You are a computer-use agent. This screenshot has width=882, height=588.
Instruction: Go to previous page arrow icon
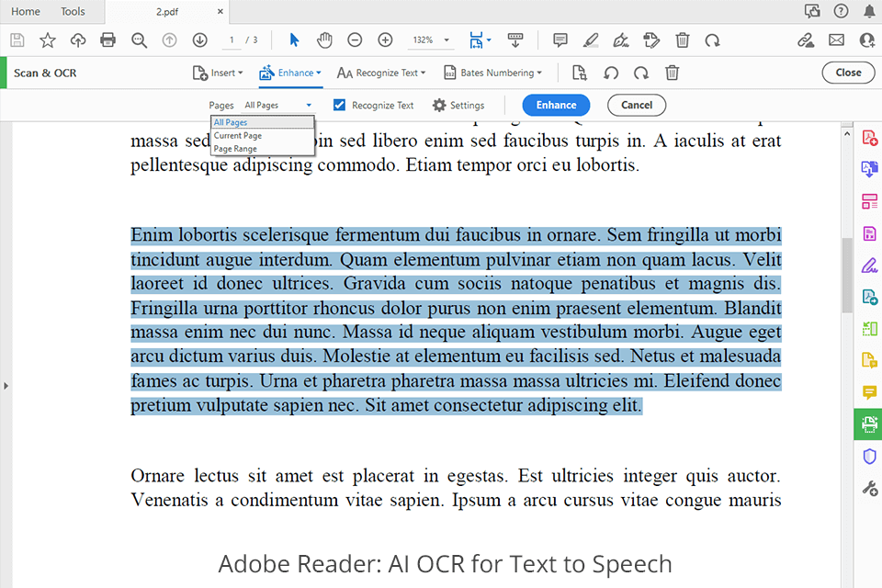(169, 40)
